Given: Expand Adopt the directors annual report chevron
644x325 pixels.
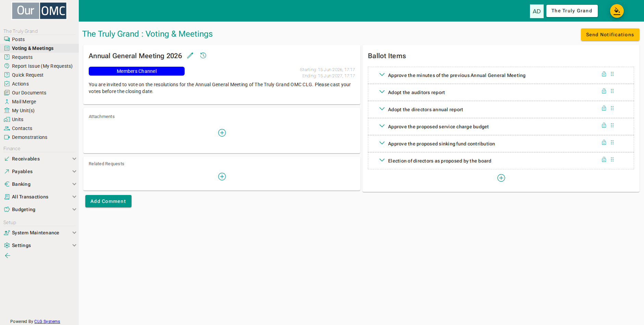Looking at the screenshot, I should (382, 109).
